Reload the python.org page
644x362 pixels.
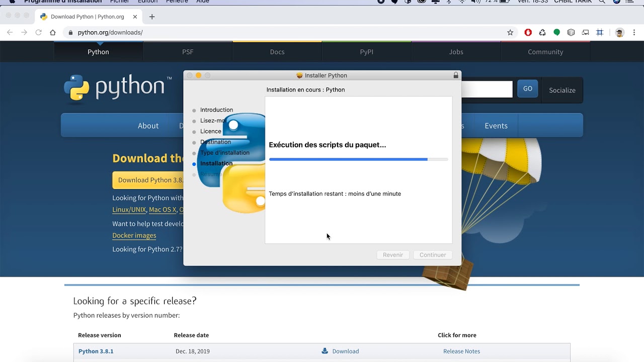tap(38, 32)
